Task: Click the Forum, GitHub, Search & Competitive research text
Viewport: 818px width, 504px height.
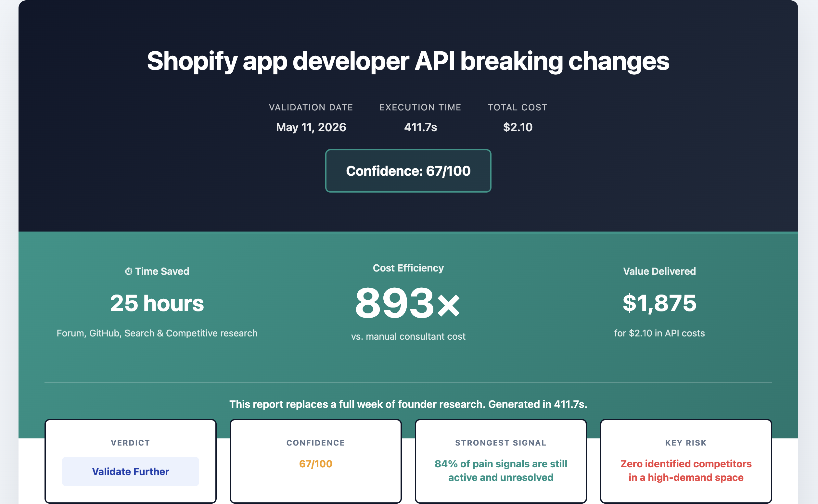Action: point(157,333)
